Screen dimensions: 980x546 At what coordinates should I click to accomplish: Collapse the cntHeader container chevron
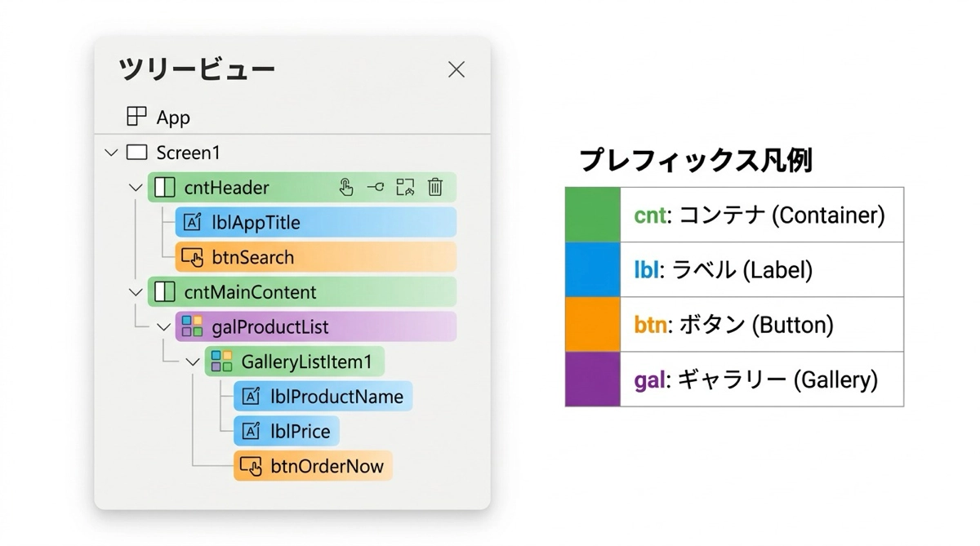tap(136, 188)
